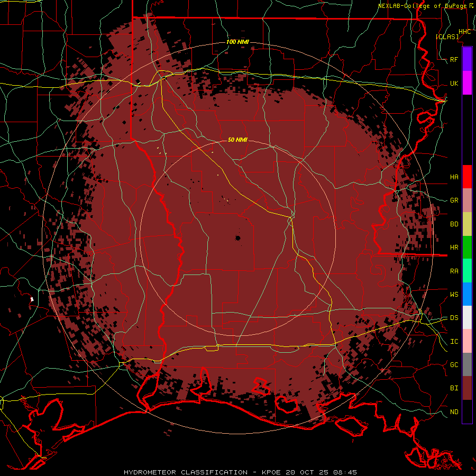Click the RF label beside the legend

click(x=454, y=59)
